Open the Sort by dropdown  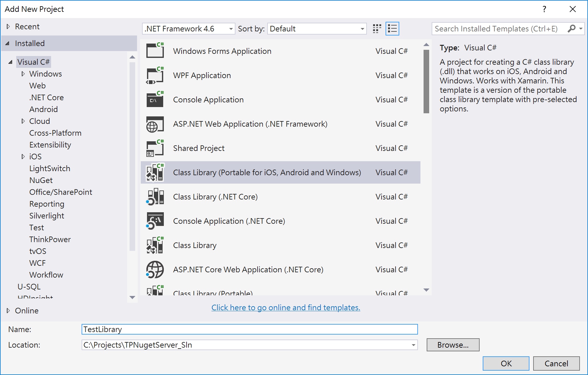point(317,29)
